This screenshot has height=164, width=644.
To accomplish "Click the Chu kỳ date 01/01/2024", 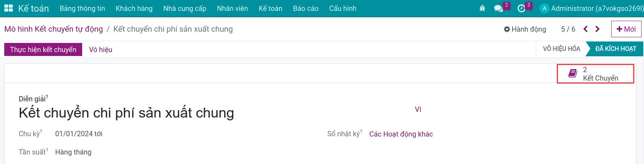I will tap(74, 134).
